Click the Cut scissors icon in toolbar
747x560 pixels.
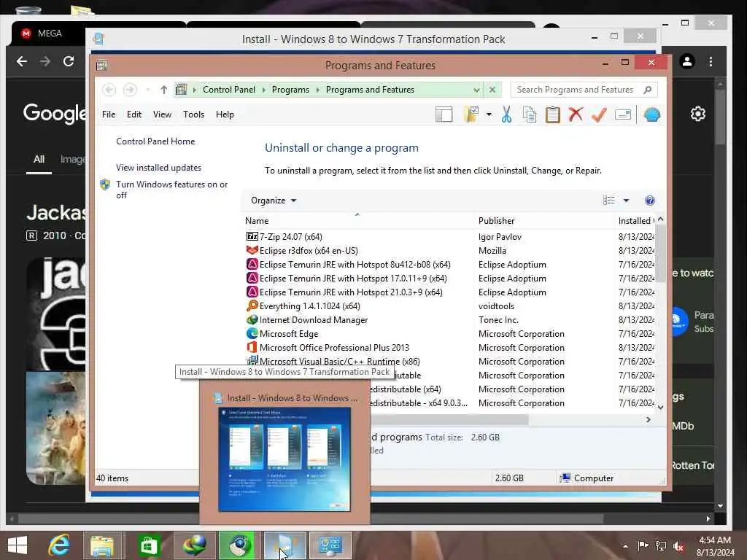(x=506, y=114)
